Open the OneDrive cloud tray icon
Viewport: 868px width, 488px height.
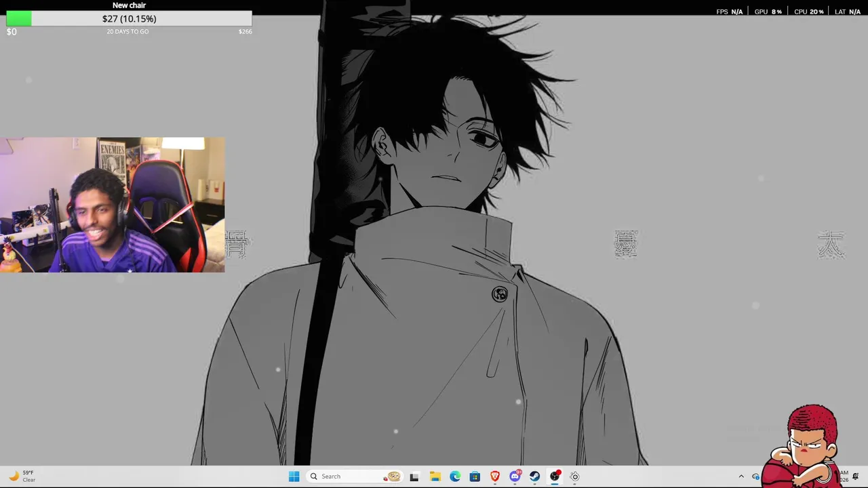pyautogui.click(x=755, y=476)
